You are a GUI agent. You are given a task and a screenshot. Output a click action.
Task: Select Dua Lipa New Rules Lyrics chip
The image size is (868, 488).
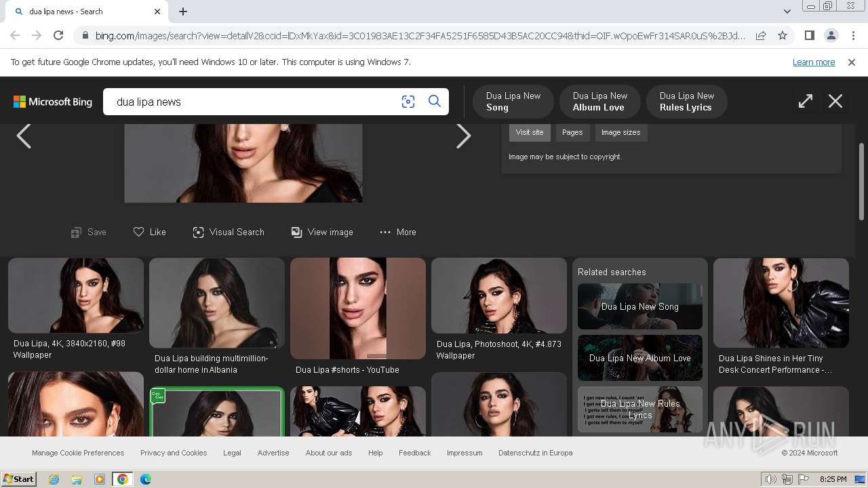click(x=687, y=102)
